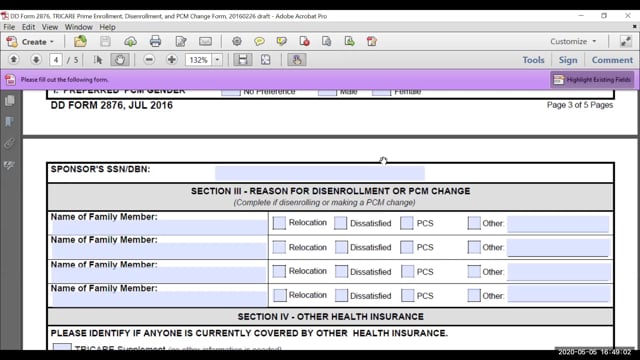
Task: Click the page number box
Action: coord(56,60)
